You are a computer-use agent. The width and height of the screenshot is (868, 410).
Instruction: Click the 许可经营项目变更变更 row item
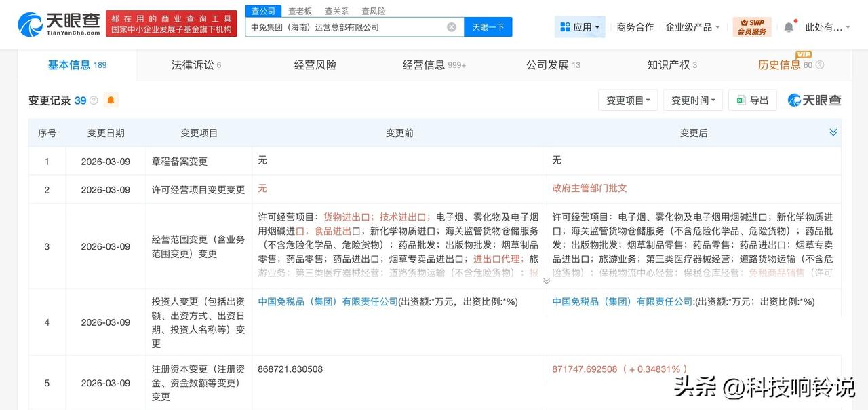point(198,190)
